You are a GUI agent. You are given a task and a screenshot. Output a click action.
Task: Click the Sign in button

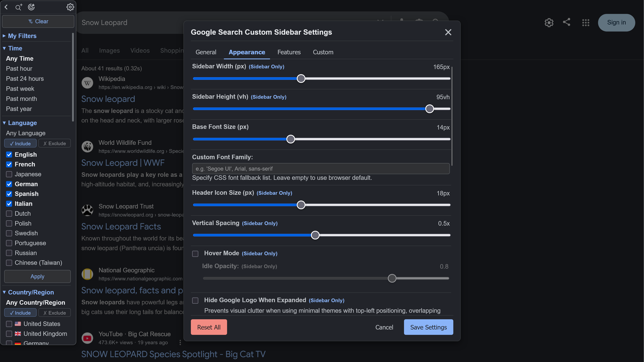click(616, 22)
